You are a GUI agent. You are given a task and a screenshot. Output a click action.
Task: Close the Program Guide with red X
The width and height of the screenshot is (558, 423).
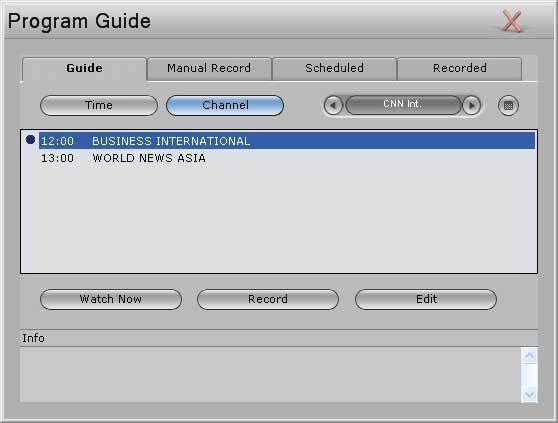point(512,21)
